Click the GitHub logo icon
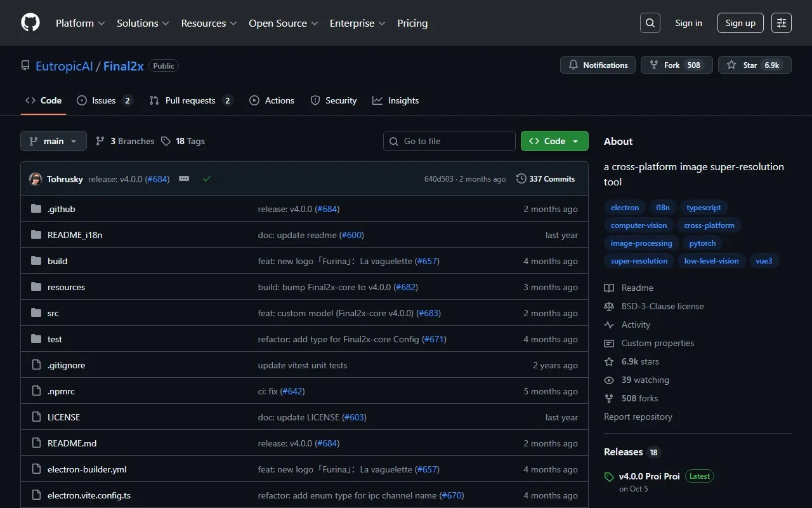The width and height of the screenshot is (812, 508). 30,23
